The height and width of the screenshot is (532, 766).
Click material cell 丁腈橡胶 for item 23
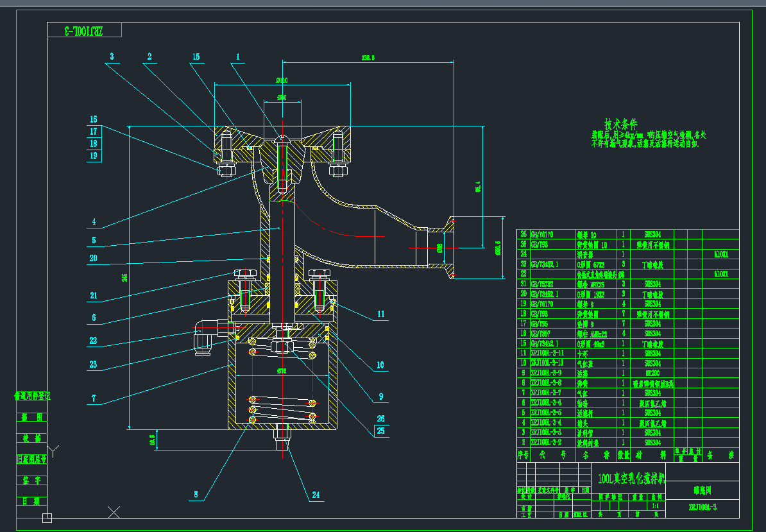[654, 264]
